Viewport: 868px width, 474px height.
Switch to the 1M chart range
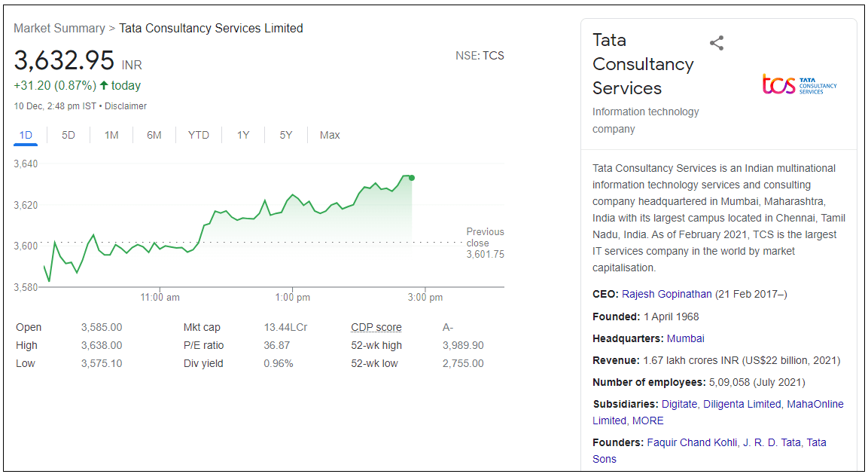(x=111, y=136)
